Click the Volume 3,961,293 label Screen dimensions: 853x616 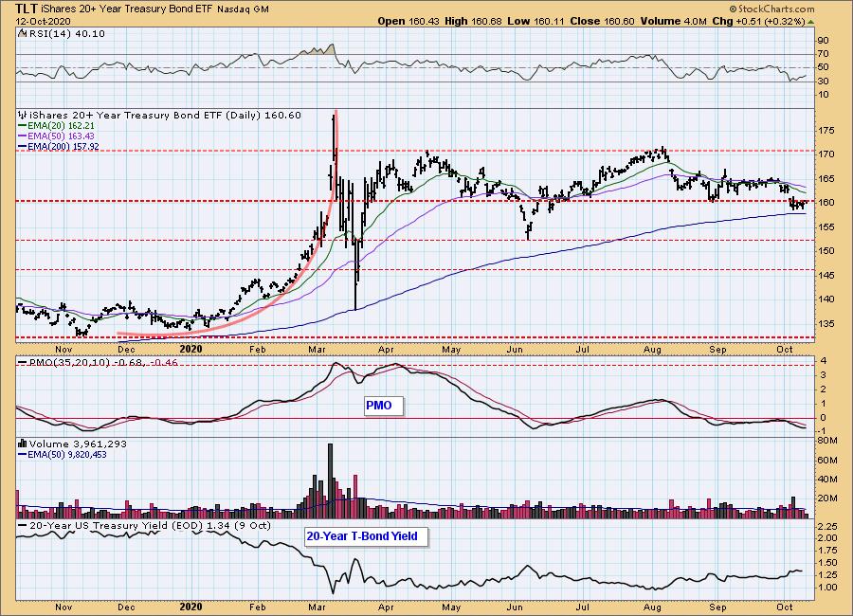tap(78, 444)
